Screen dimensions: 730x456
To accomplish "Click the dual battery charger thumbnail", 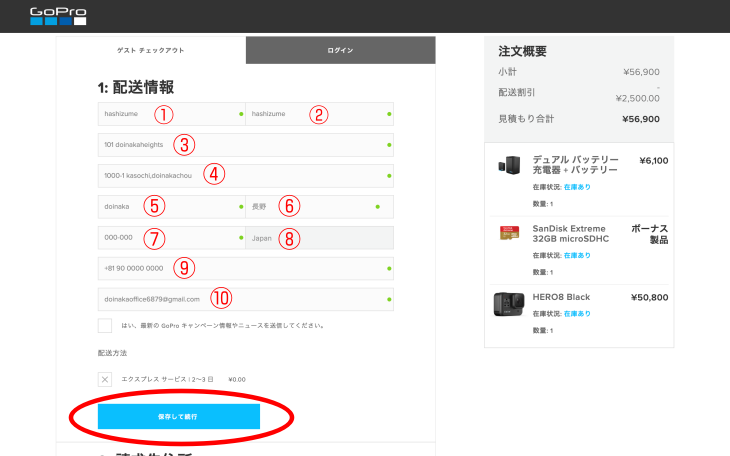I will pyautogui.click(x=509, y=165).
